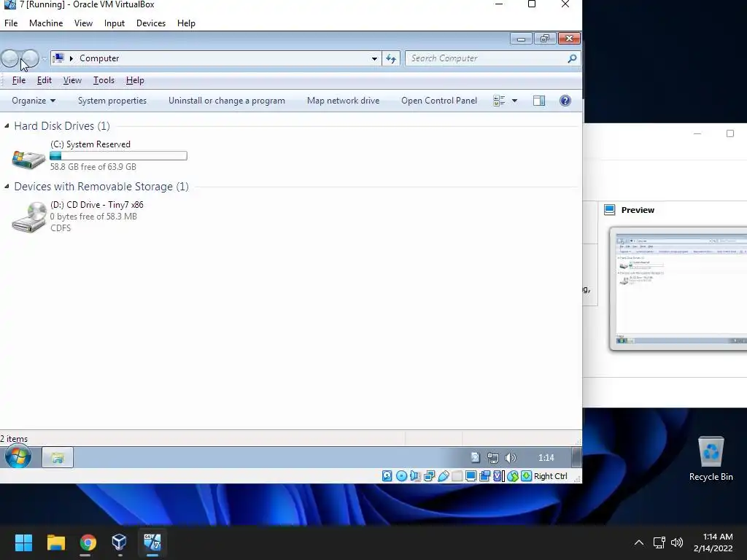The image size is (747, 560).
Task: Open the Recycle Bin on the host desktop
Action: coord(711,458)
